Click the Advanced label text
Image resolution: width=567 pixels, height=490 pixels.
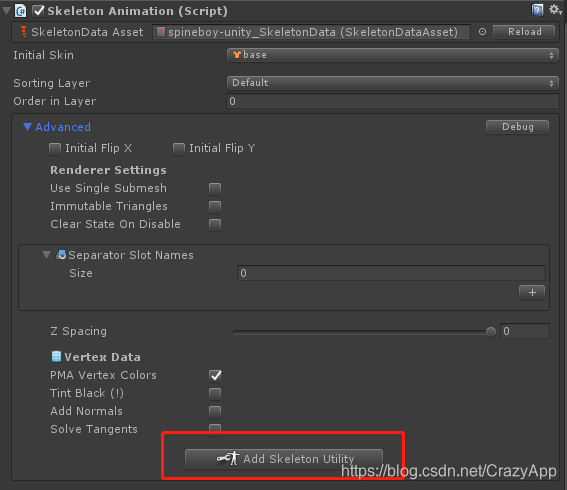(63, 127)
